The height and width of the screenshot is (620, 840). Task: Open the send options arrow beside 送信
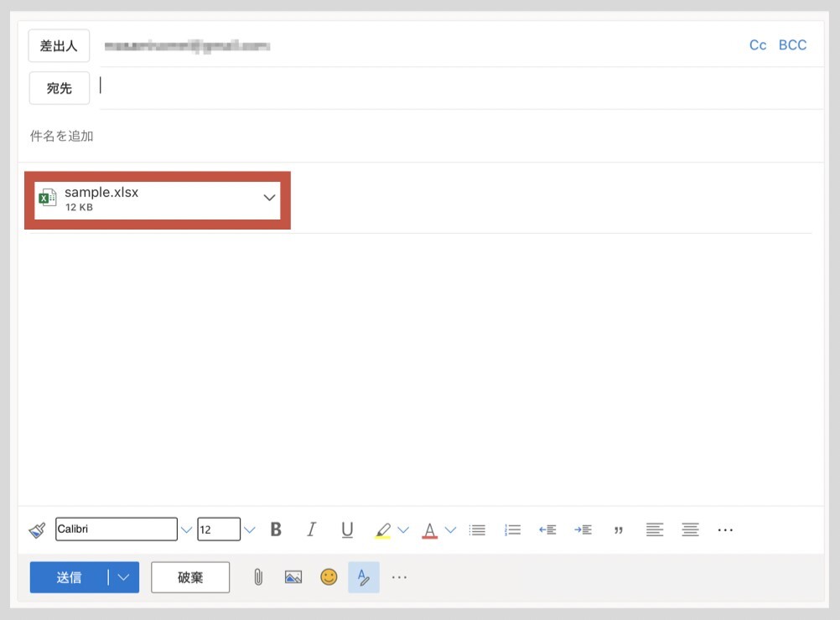(x=124, y=577)
